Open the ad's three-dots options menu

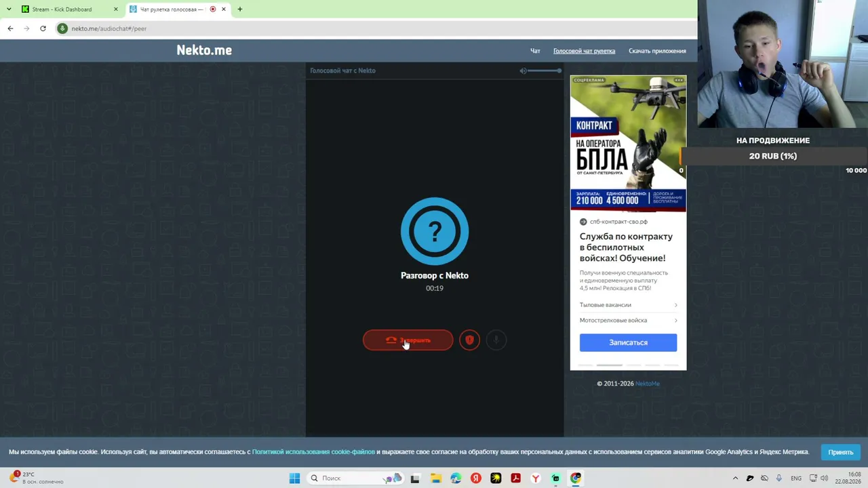pos(678,80)
